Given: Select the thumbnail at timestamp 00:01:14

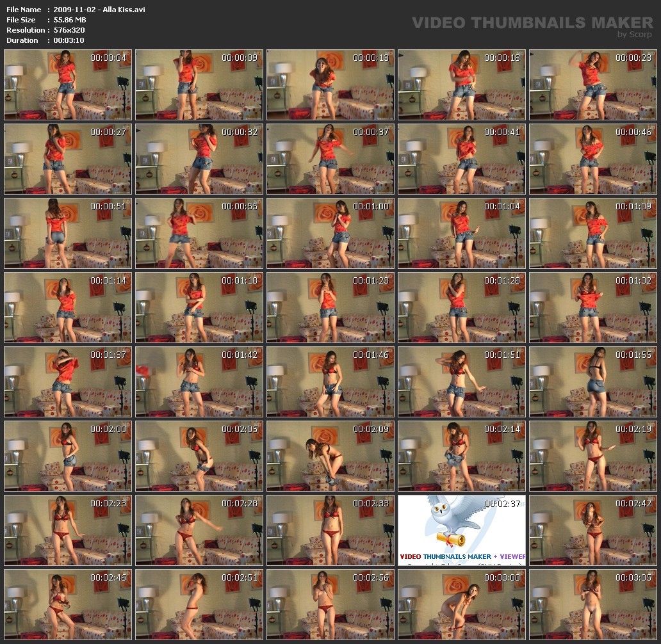Looking at the screenshot, I should tap(68, 307).
